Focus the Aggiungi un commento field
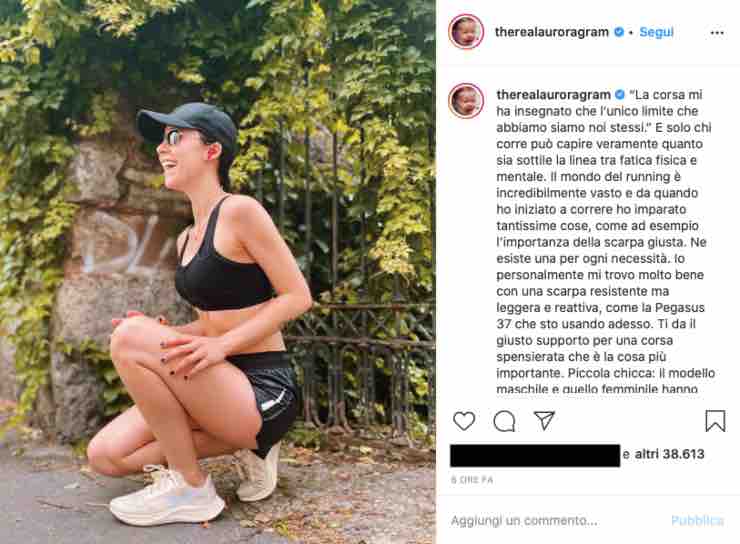This screenshot has height=544, width=740. (x=557, y=520)
